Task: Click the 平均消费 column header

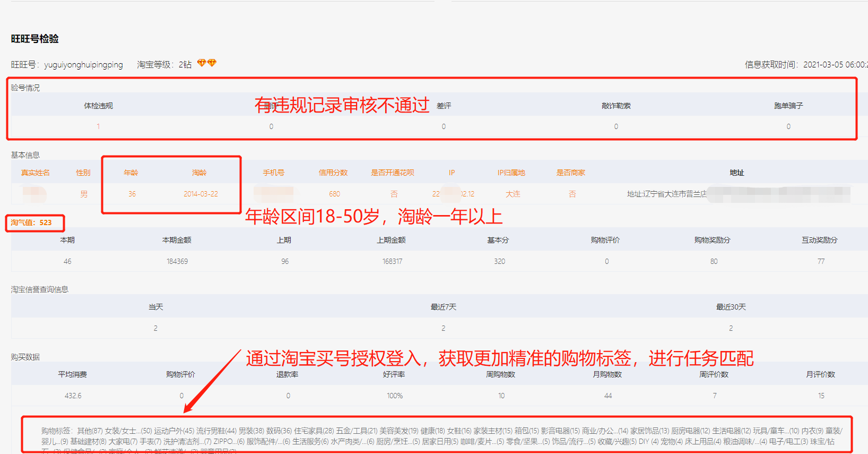Action: point(73,374)
